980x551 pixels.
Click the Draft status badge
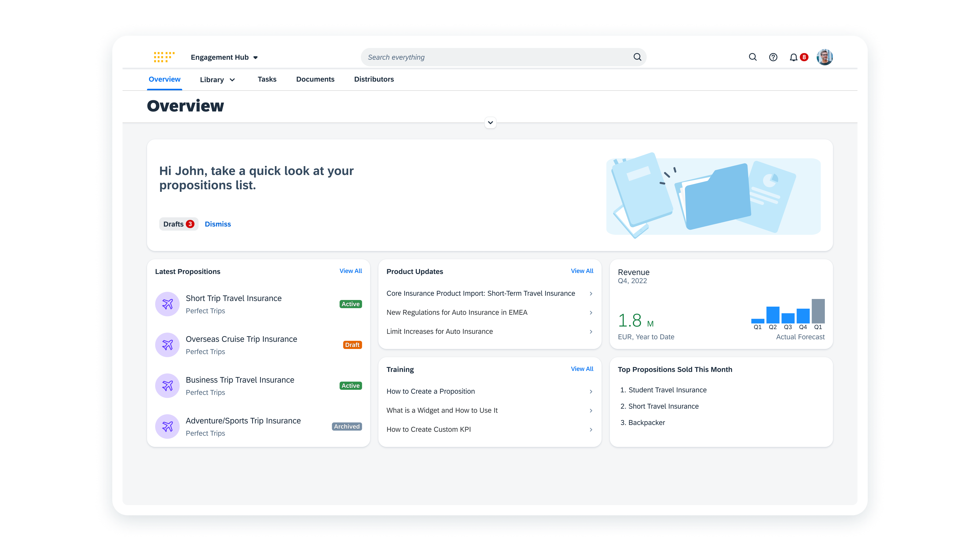[x=352, y=345]
